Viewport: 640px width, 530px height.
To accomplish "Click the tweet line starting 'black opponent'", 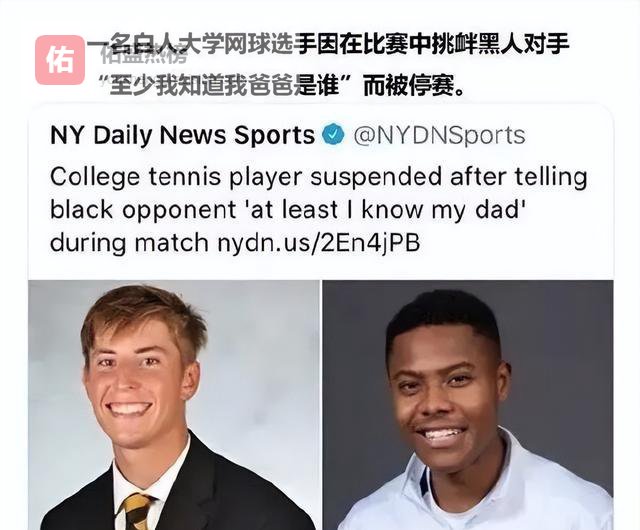I will click(x=287, y=210).
